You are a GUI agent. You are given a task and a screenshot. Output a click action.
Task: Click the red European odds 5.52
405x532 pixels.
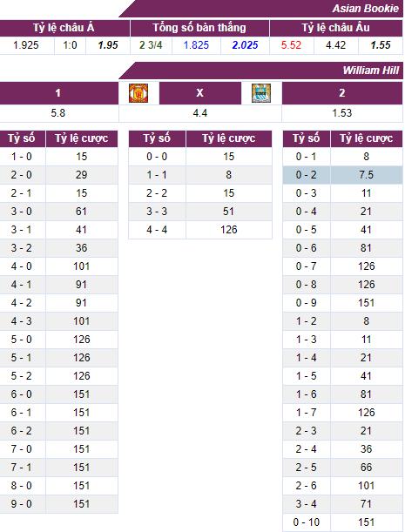tap(291, 45)
